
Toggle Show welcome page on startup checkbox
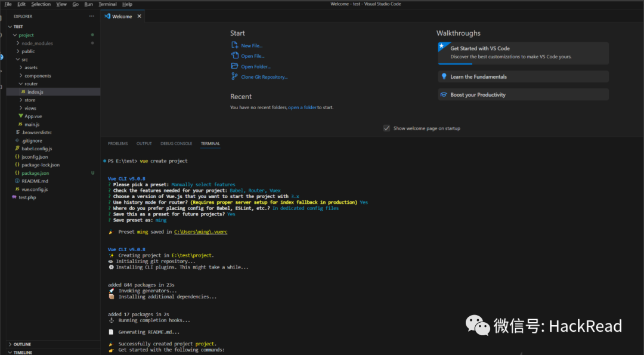click(386, 128)
